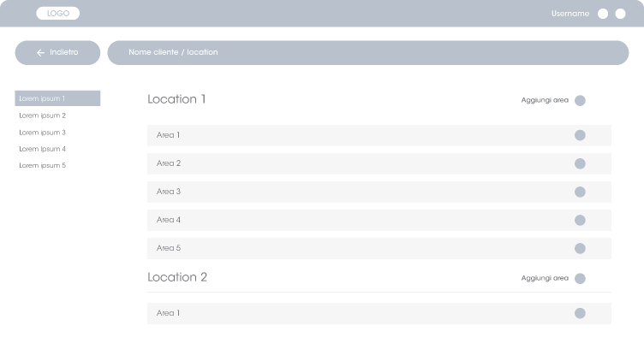The width and height of the screenshot is (644, 361).
Task: Click the Nome cliente / location breadcrumb bar
Action: [367, 52]
